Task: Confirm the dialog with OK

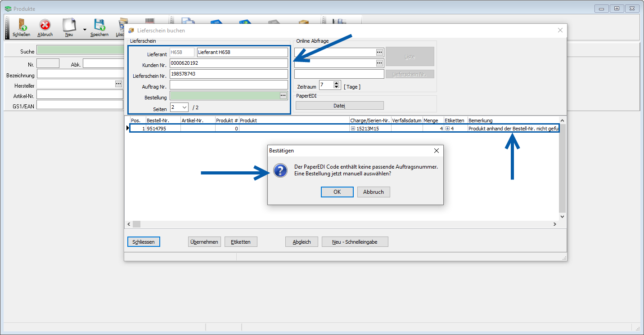Action: pyautogui.click(x=337, y=192)
